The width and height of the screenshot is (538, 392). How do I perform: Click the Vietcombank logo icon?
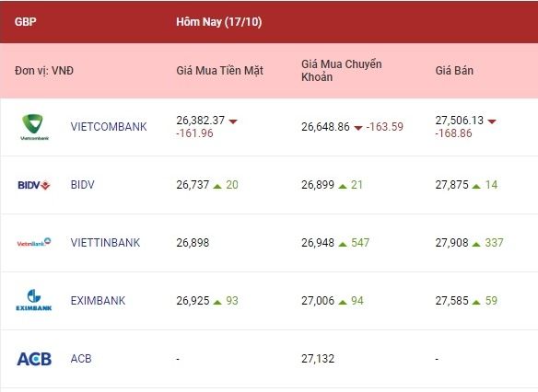[x=34, y=127]
